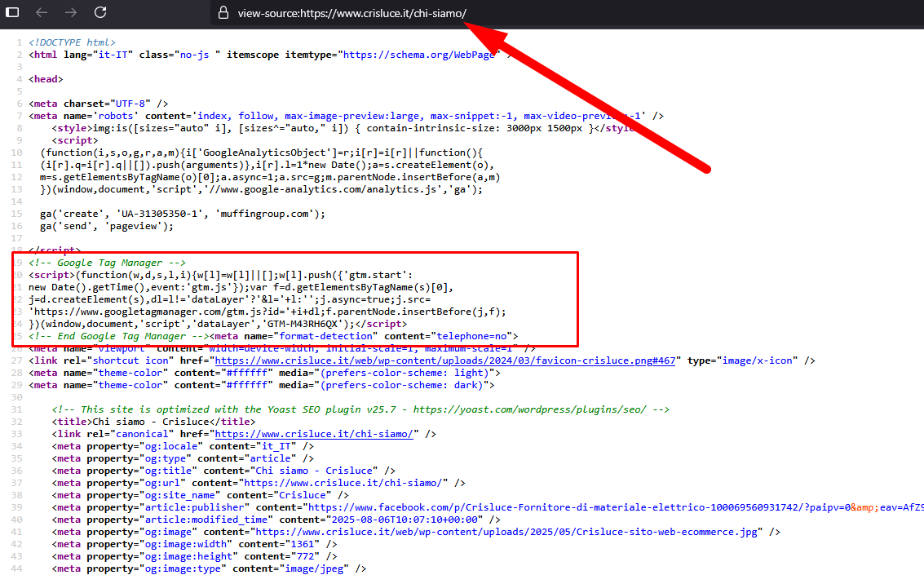
Task: Click the robots meta content line
Action: [346, 116]
